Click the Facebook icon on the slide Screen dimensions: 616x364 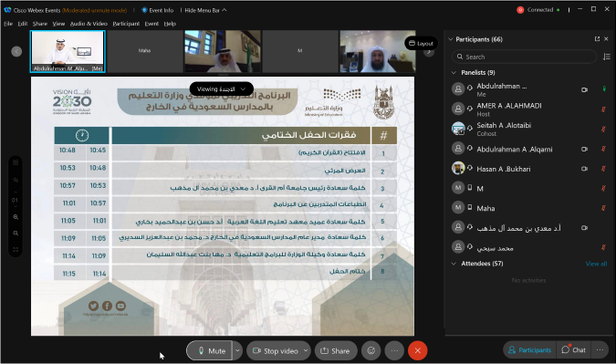107,306
